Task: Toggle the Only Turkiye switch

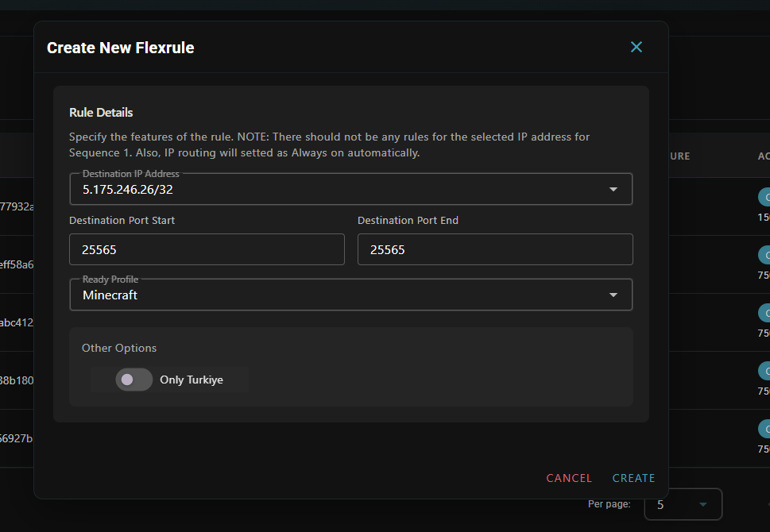Action: tap(133, 380)
